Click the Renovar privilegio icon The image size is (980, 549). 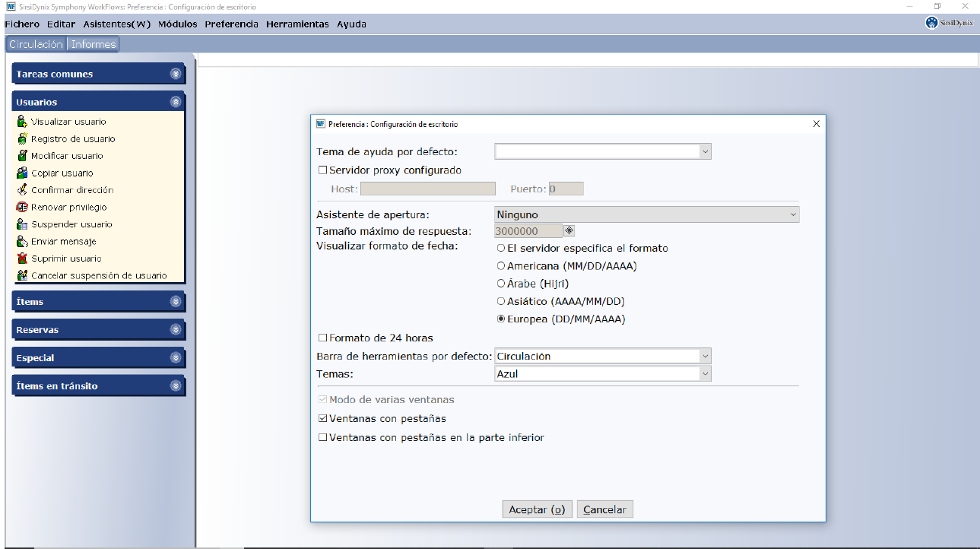pyautogui.click(x=22, y=207)
